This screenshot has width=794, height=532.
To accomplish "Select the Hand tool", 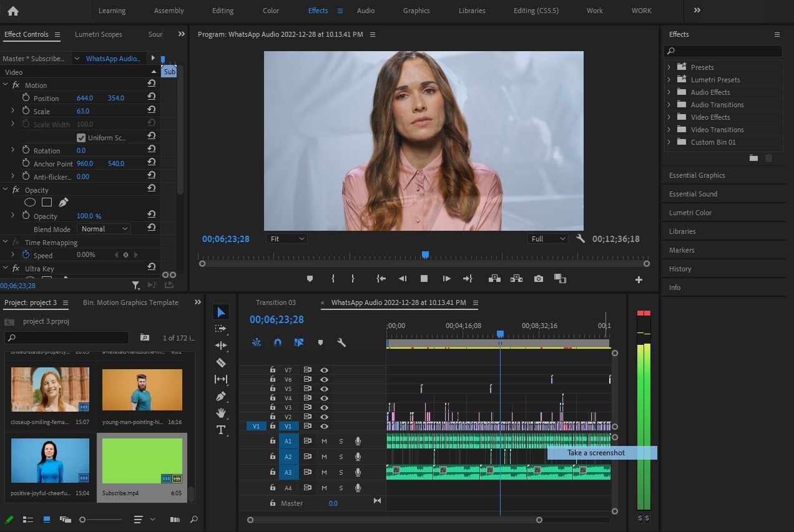I will coord(220,412).
